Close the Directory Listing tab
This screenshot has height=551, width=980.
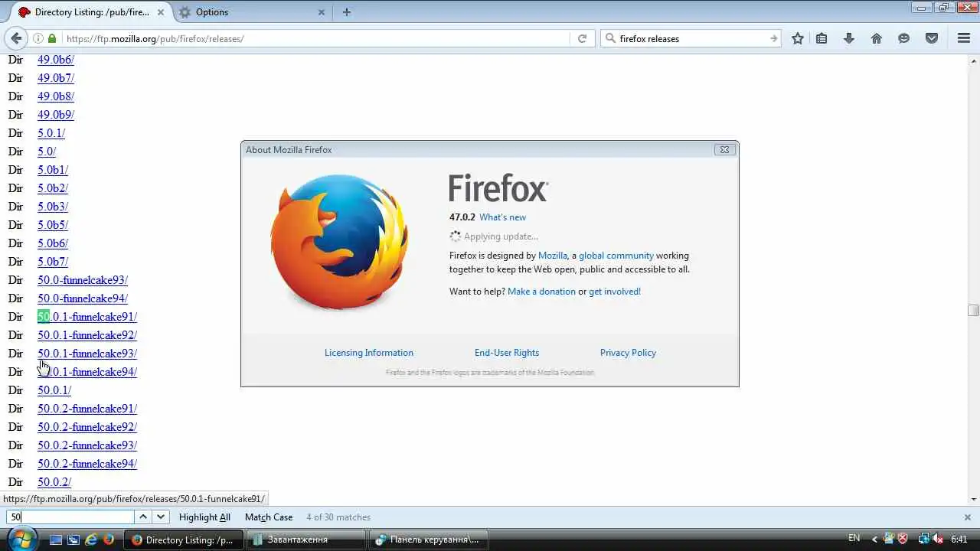(x=162, y=12)
